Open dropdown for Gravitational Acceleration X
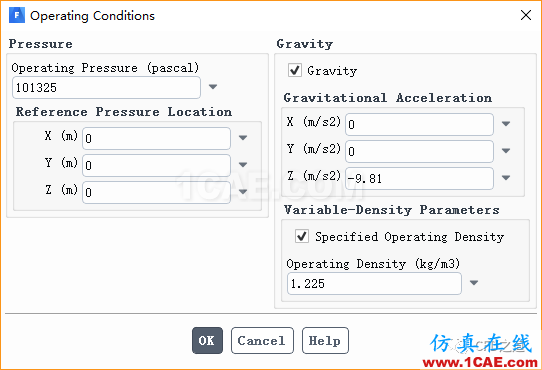Image resolution: width=542 pixels, height=370 pixels. (x=506, y=124)
